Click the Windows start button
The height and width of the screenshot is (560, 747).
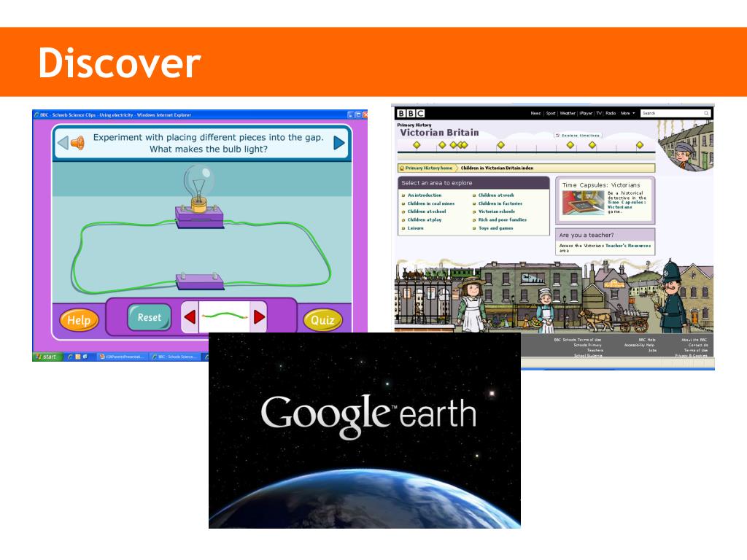47,356
